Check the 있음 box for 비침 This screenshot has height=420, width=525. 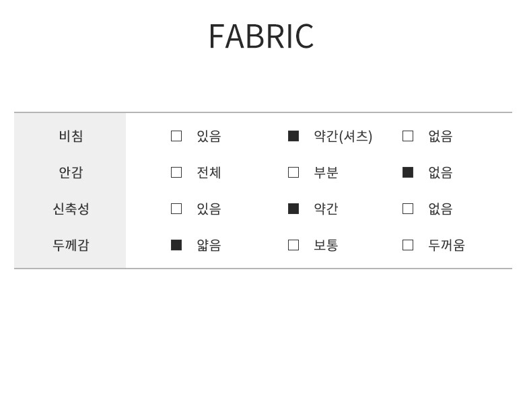click(176, 136)
